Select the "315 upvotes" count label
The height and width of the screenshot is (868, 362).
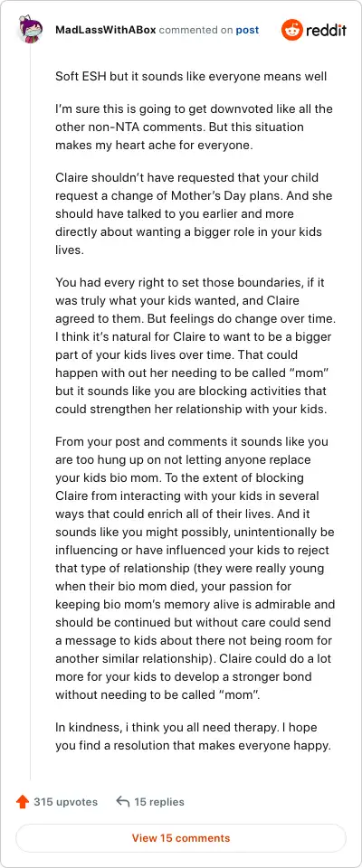(x=65, y=802)
